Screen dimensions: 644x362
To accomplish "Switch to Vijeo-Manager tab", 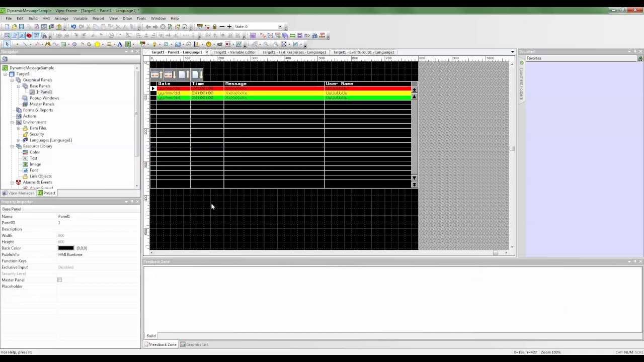I will click(18, 193).
